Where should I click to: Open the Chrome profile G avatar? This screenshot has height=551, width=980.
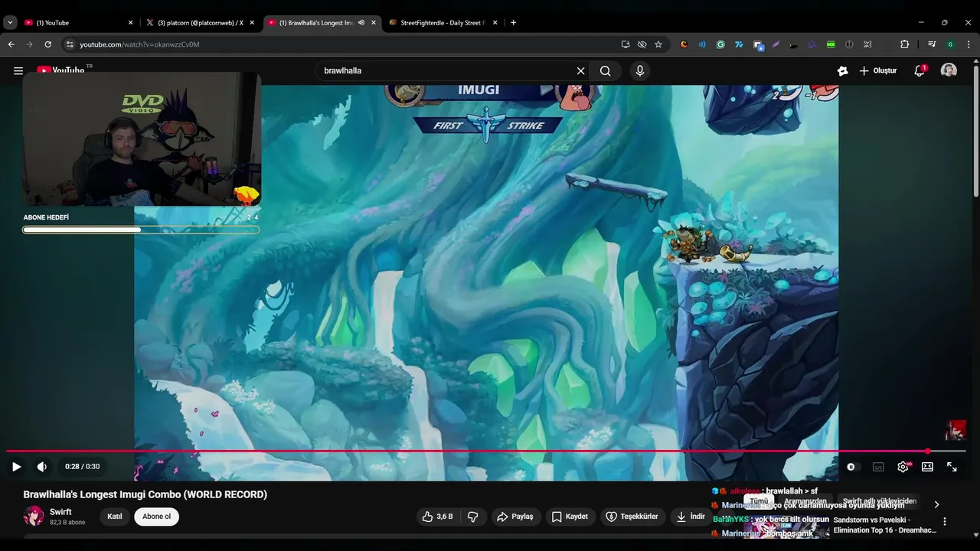click(x=950, y=44)
